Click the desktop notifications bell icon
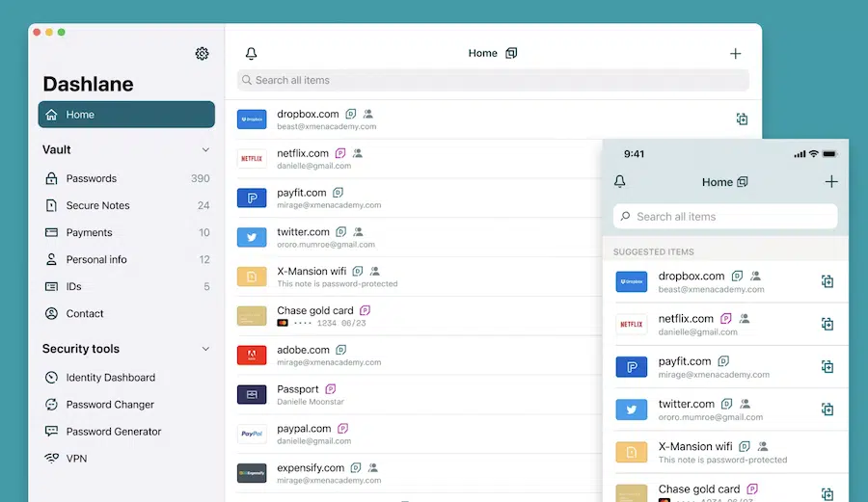The width and height of the screenshot is (868, 502). [x=252, y=54]
